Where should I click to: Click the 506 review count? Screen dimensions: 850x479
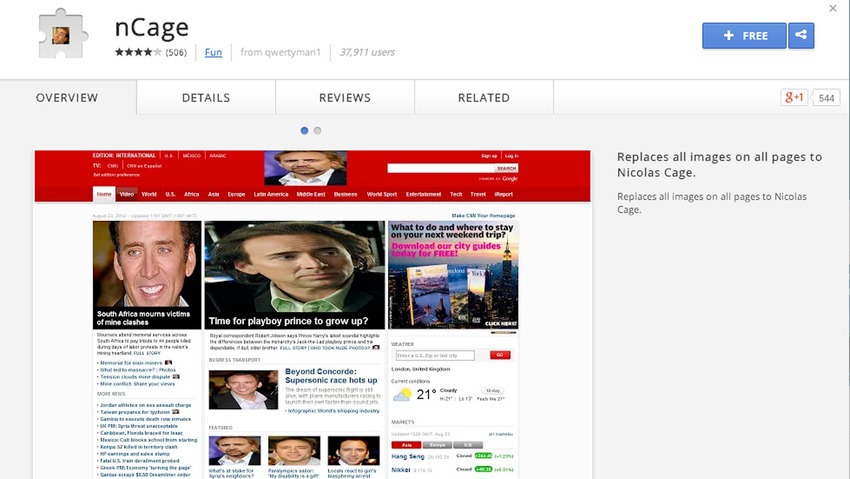pos(176,53)
